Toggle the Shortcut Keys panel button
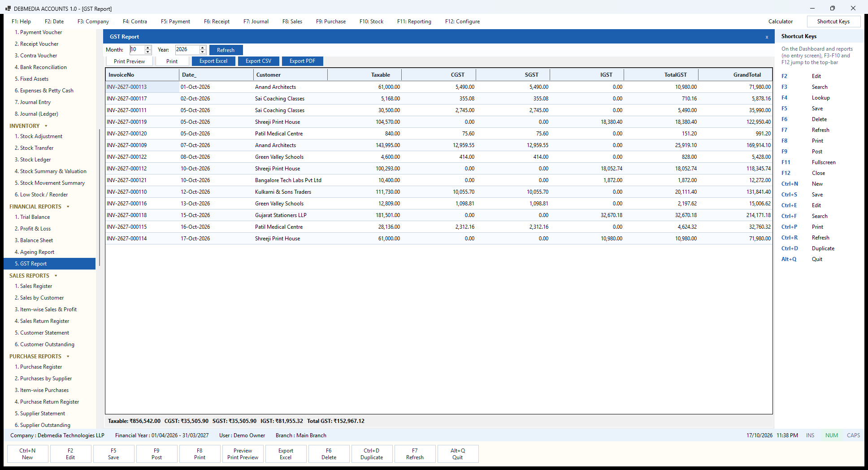 tap(833, 22)
